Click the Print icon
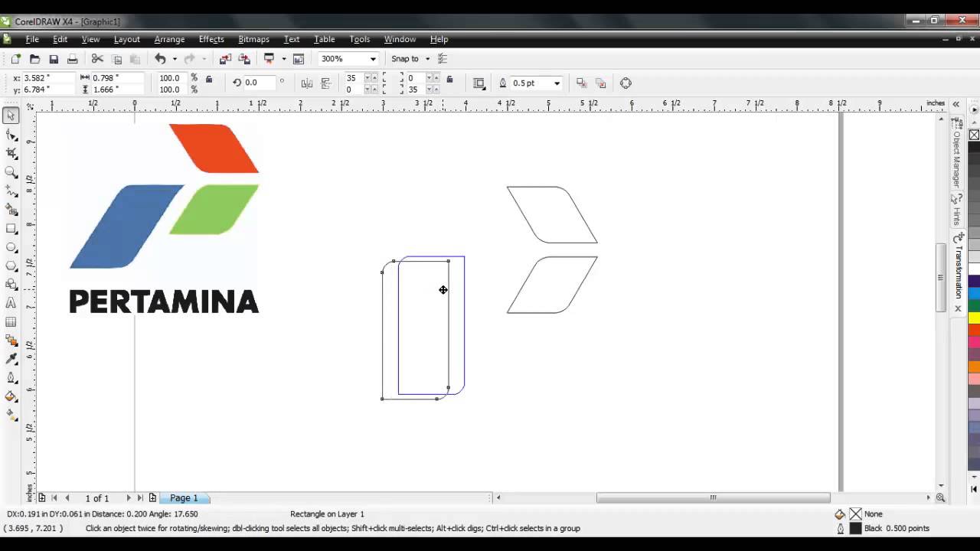The height and width of the screenshot is (551, 980). (x=73, y=59)
